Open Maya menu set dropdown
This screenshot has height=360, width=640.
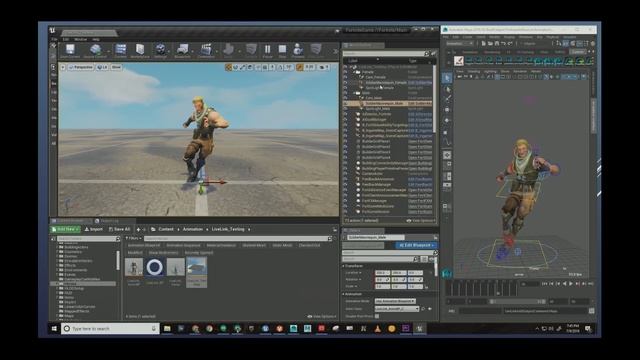coord(460,43)
